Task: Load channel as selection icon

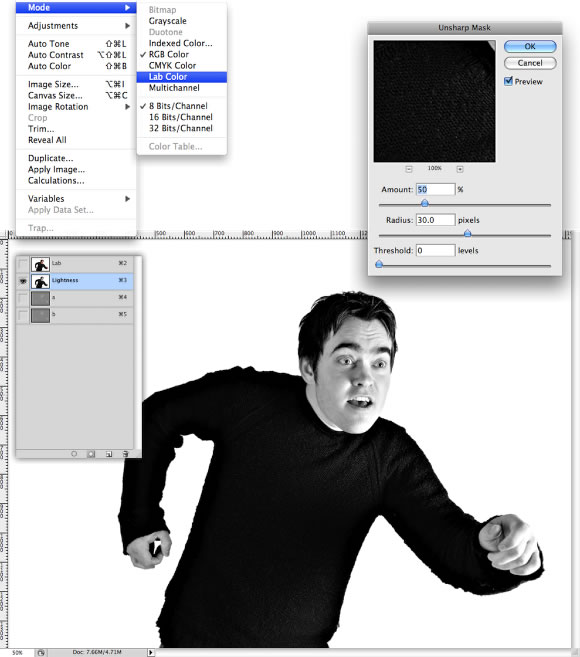Action: [74, 454]
